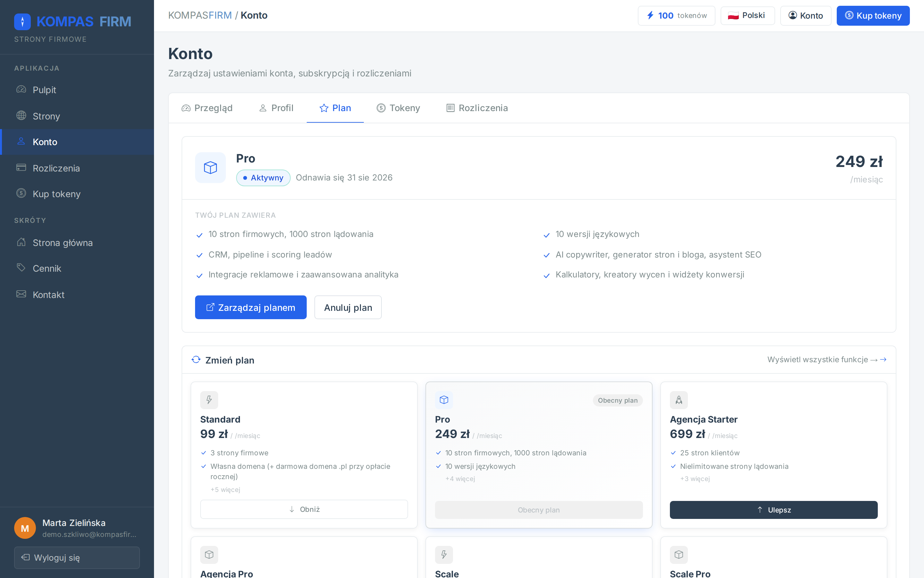Switch to the Profil tab

click(x=276, y=108)
